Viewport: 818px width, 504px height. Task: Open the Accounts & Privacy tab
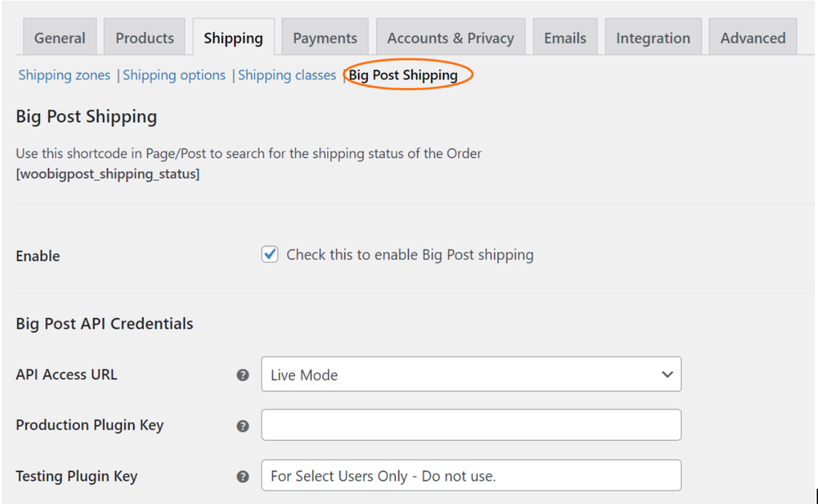coord(450,37)
